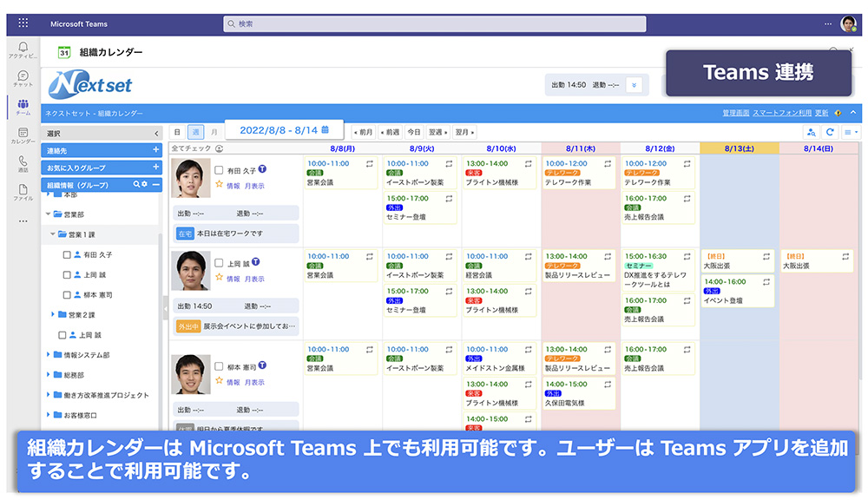Viewport: 868px width, 500px height.
Task: Tick 上岡 誠 checkbox below 営業2課
Action: (62, 335)
